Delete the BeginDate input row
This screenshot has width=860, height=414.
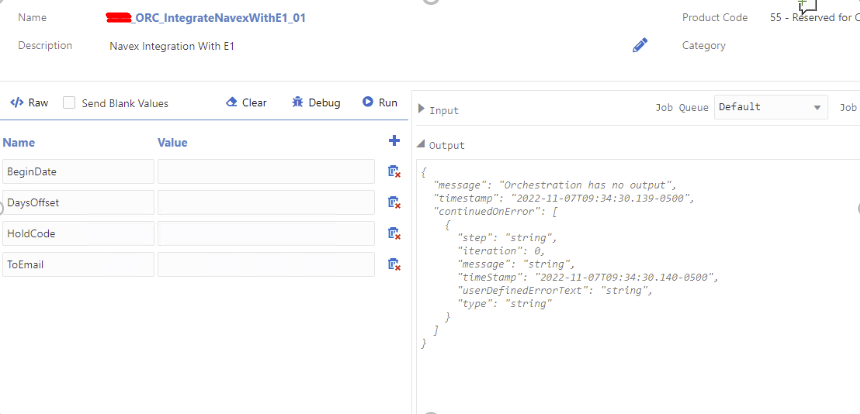coord(394,172)
